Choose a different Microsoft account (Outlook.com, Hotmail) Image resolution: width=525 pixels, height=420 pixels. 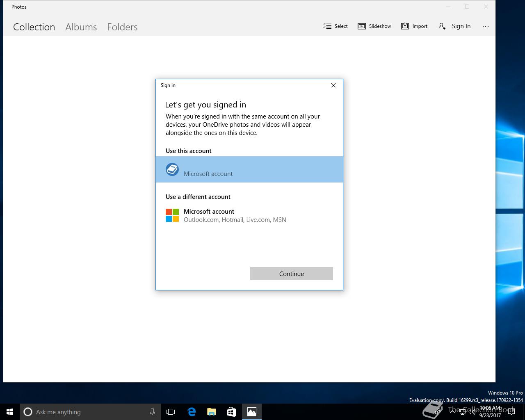point(249,215)
